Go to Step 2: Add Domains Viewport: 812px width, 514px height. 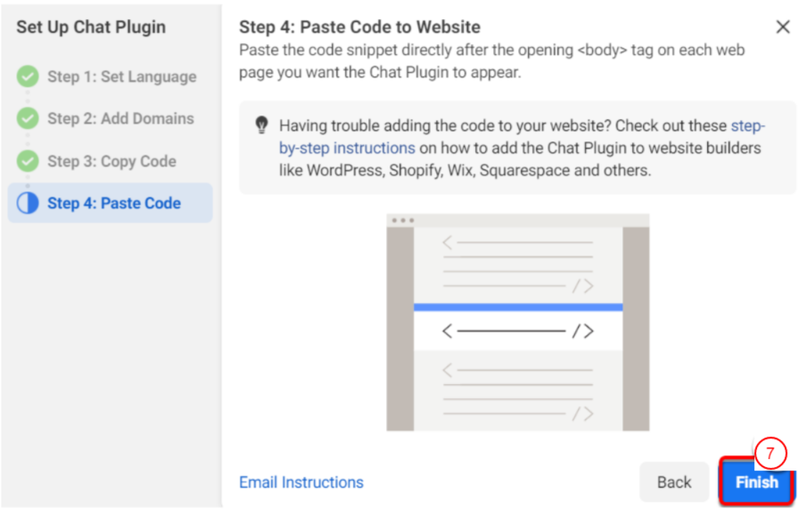coord(121,119)
